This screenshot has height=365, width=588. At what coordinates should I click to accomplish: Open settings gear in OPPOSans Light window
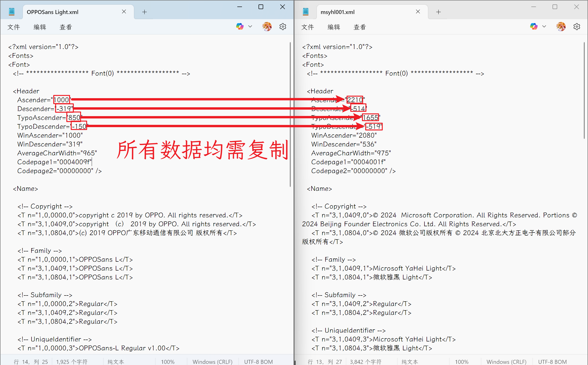(x=283, y=27)
